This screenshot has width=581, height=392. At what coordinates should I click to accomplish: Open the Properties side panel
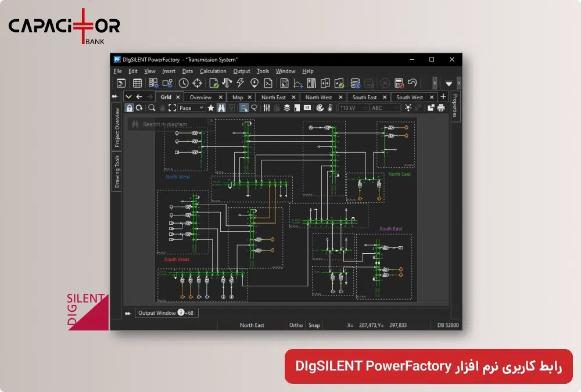456,106
